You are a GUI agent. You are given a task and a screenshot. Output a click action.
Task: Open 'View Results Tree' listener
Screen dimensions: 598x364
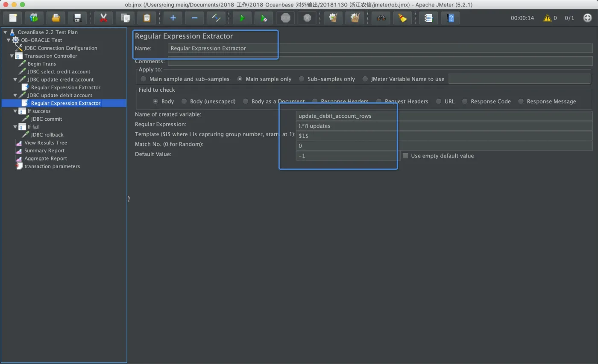(x=46, y=143)
